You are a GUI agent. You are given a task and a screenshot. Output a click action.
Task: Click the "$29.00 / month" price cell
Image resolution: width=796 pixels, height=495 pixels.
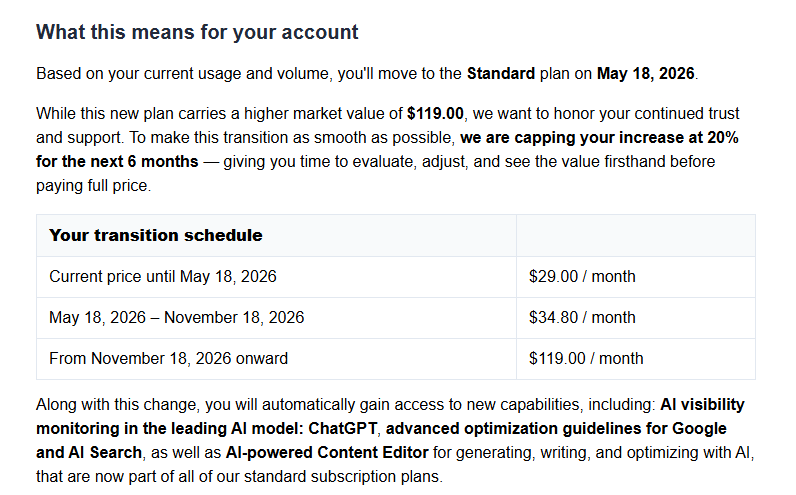[582, 277]
